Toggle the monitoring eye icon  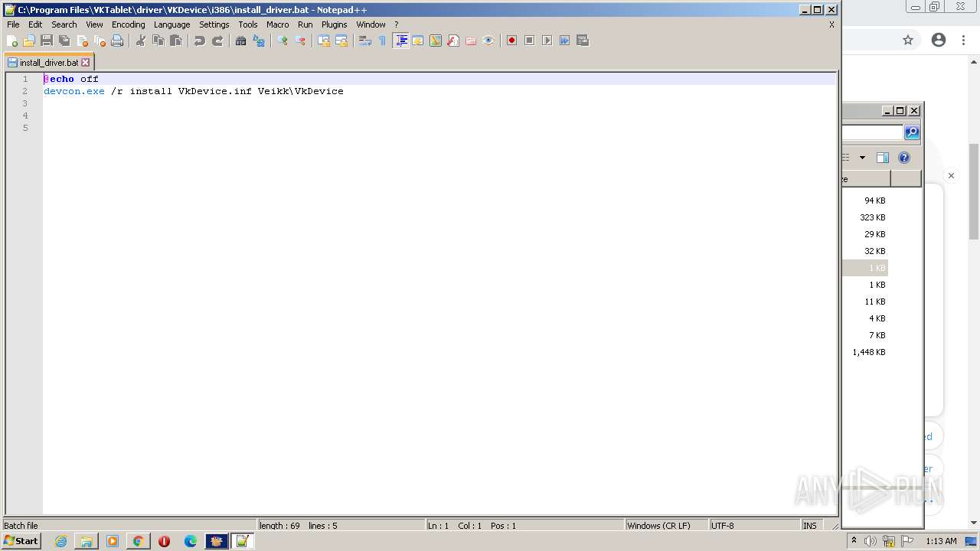coord(488,41)
